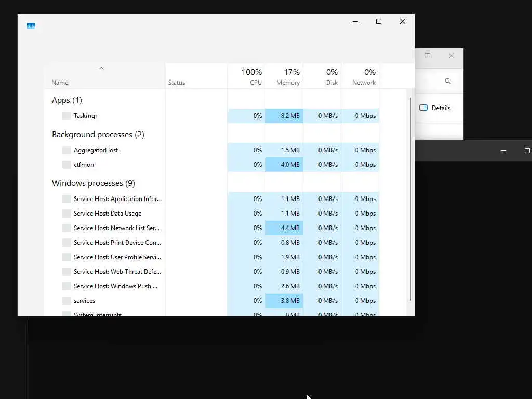This screenshot has width=532, height=399.
Task: Click icon of Service Host: Print Device Configuration
Action: (x=66, y=243)
